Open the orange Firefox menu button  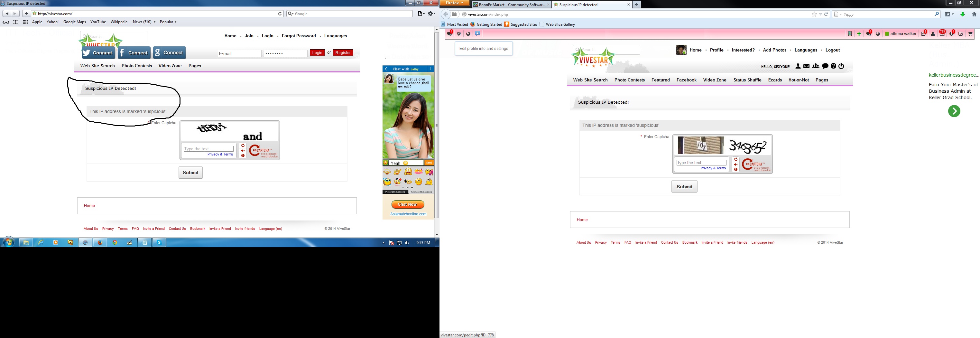pyautogui.click(x=455, y=3)
